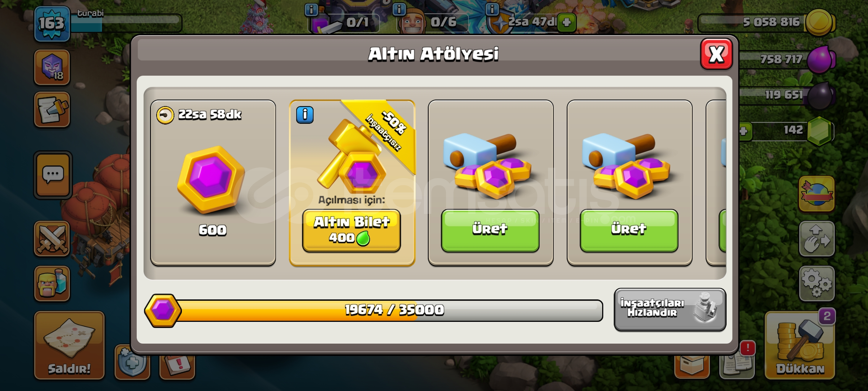Click the 19674 / 35000 progress bar
The width and height of the screenshot is (868, 391).
[374, 310]
